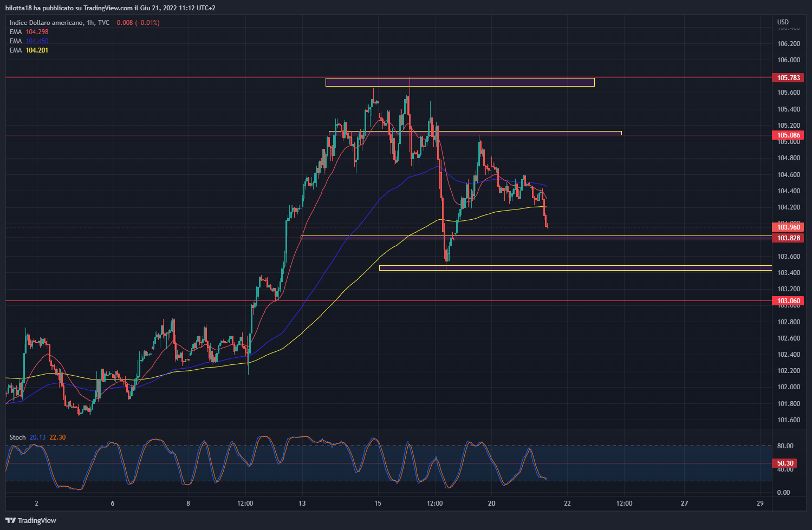Image resolution: width=812 pixels, height=530 pixels.
Task: Select the blue EMA 104.450 legend
Action: pos(29,41)
